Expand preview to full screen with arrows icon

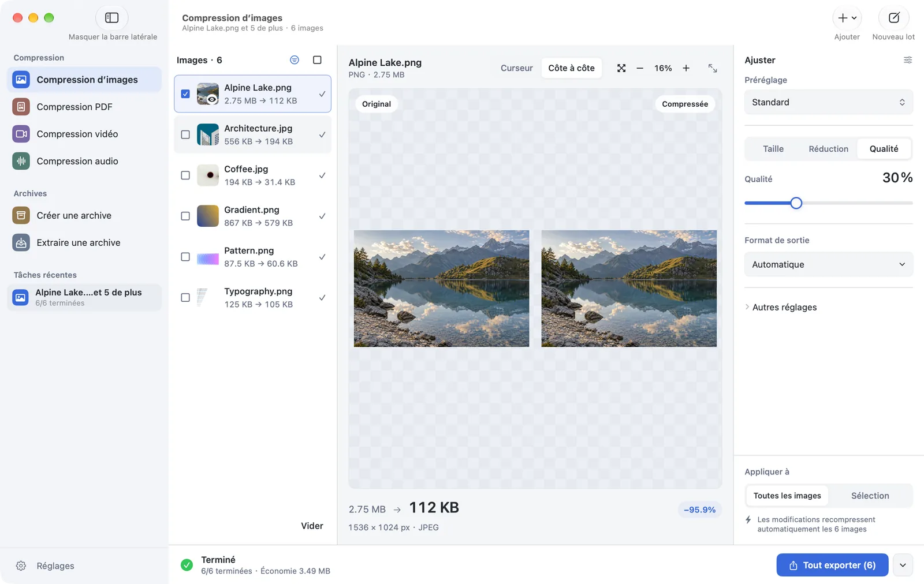pos(713,68)
